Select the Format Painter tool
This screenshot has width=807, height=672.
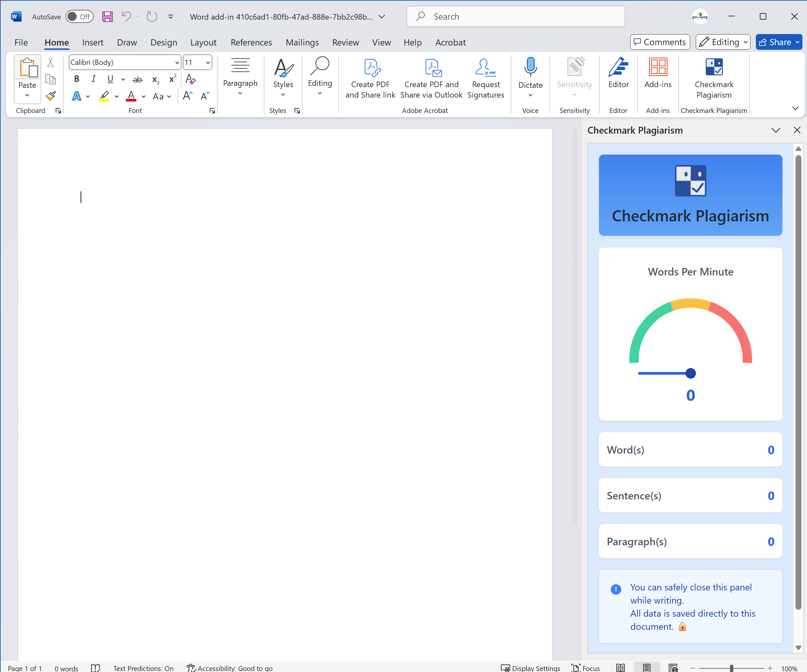[50, 96]
